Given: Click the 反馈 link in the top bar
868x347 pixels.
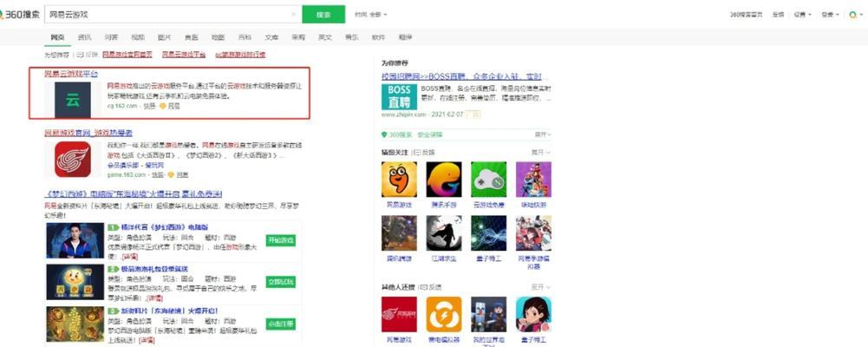Looking at the screenshot, I should coord(778,15).
